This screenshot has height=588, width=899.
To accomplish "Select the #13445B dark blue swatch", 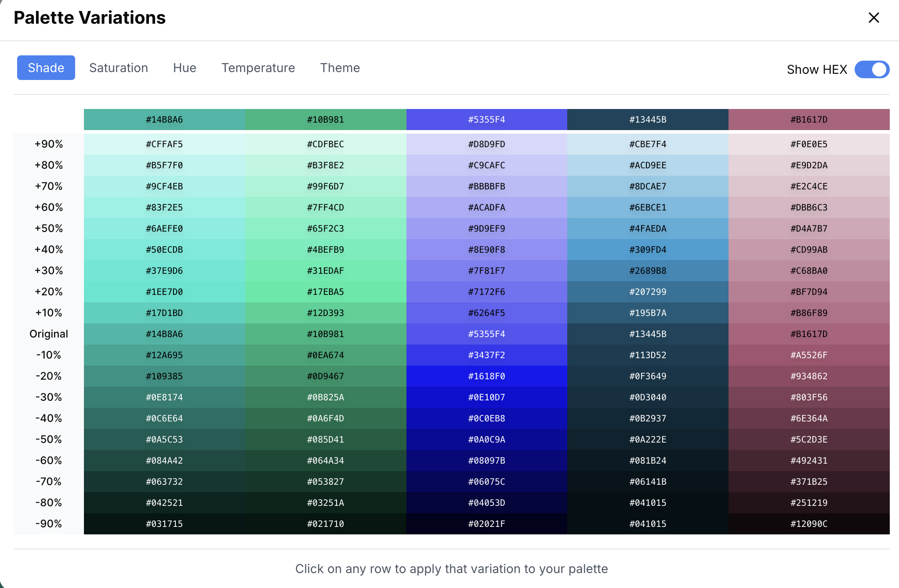I will coord(648,119).
